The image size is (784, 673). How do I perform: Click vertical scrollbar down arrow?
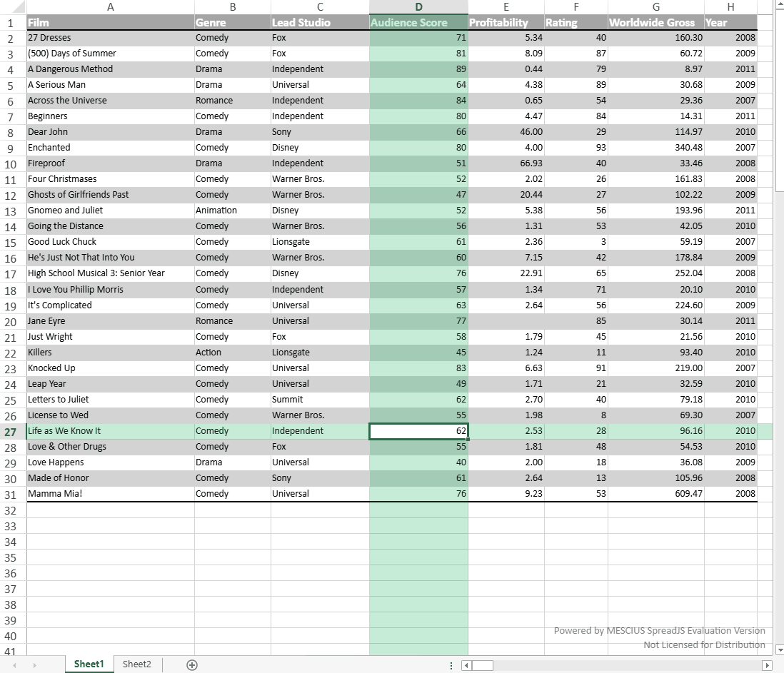(x=779, y=649)
